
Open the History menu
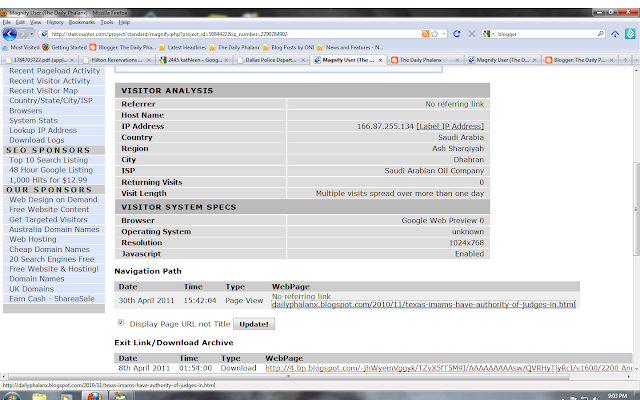55,22
